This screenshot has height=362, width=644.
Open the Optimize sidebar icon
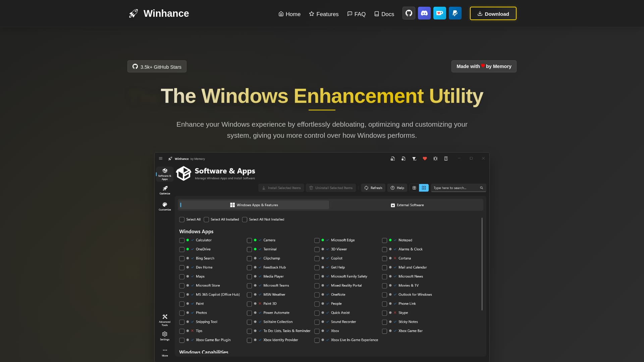[x=165, y=190]
